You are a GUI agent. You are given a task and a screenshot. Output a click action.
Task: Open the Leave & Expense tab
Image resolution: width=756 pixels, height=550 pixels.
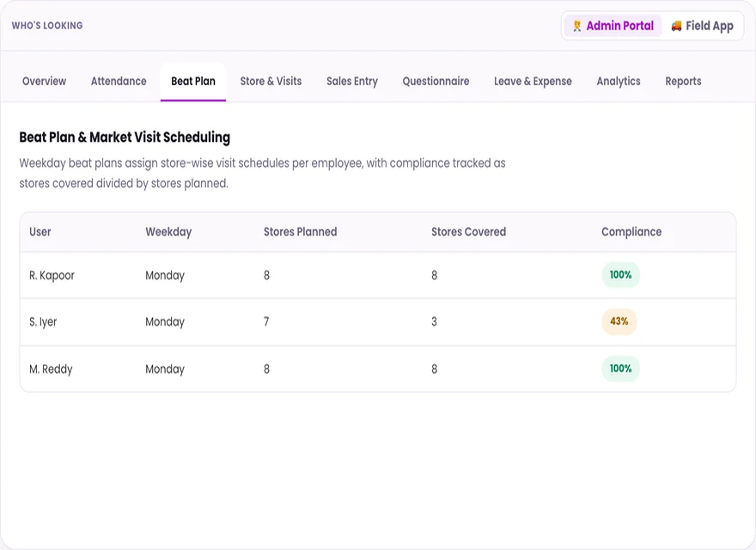pos(533,82)
